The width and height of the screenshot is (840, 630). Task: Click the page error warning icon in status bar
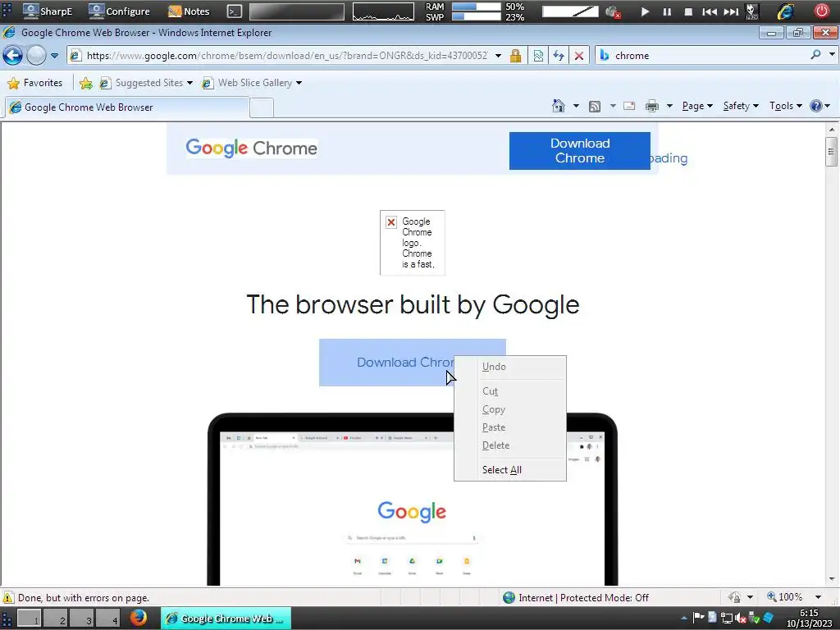pos(8,597)
